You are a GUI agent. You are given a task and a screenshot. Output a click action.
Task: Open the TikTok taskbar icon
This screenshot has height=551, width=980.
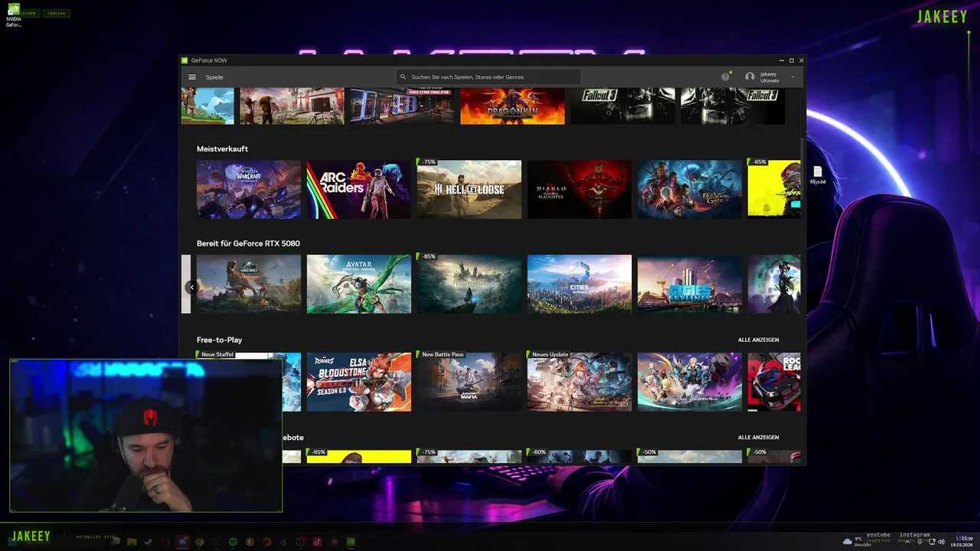[x=317, y=542]
